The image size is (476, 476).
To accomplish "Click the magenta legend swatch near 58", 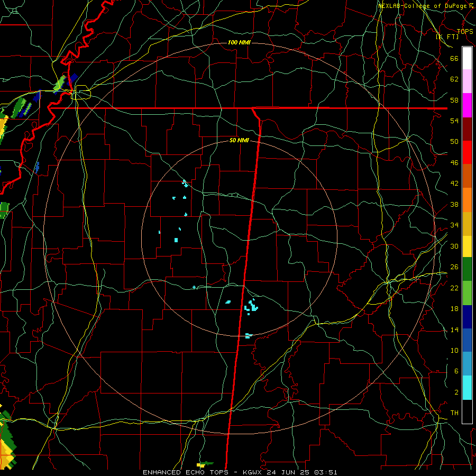I will [467, 105].
